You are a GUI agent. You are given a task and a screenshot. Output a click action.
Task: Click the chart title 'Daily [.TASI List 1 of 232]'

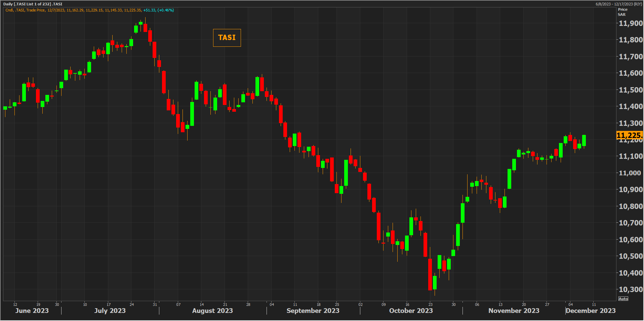(x=33, y=4)
